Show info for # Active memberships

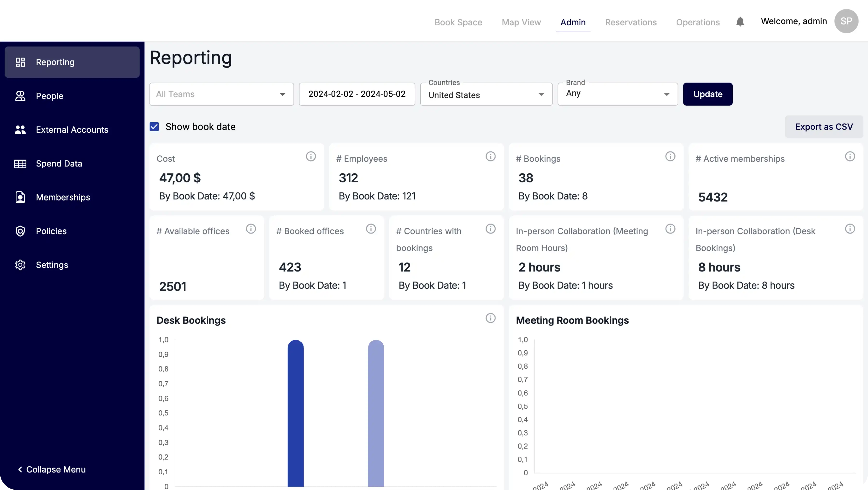(850, 157)
